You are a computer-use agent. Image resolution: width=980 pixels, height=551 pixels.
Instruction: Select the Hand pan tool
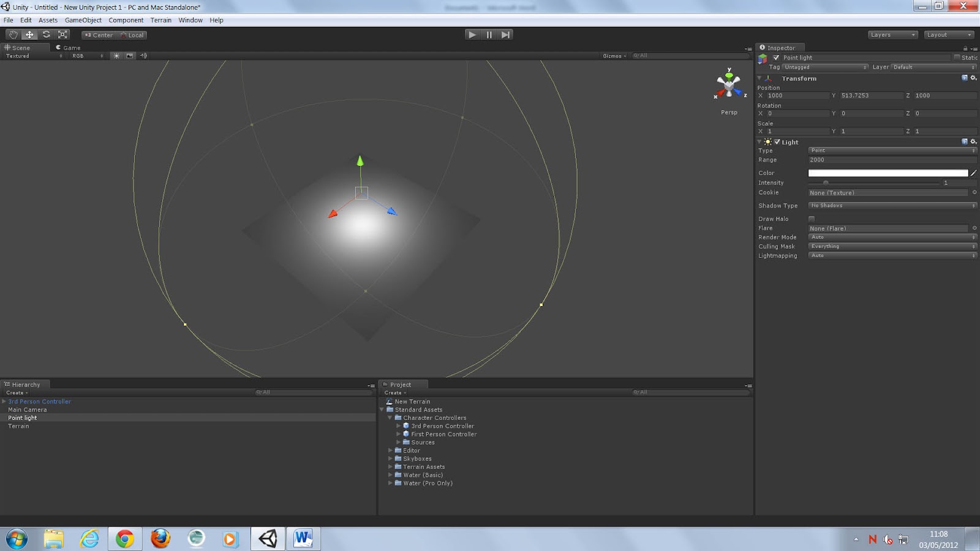[13, 34]
